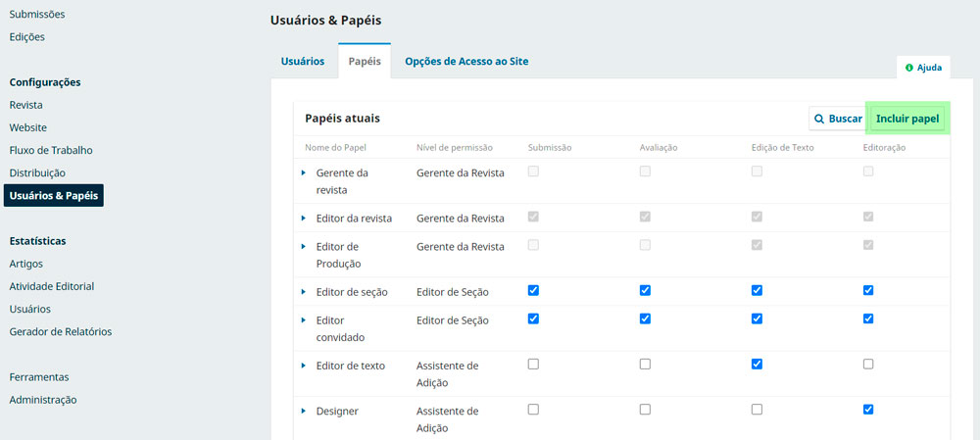The height and width of the screenshot is (440, 980).
Task: Select Usuários & Papéis sidebar item
Action: [x=54, y=196]
